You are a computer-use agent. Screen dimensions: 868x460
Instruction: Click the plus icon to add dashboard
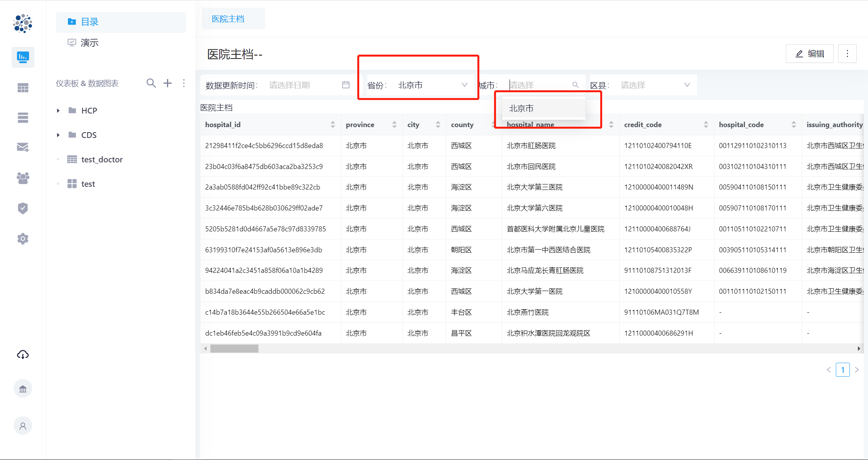tap(167, 83)
